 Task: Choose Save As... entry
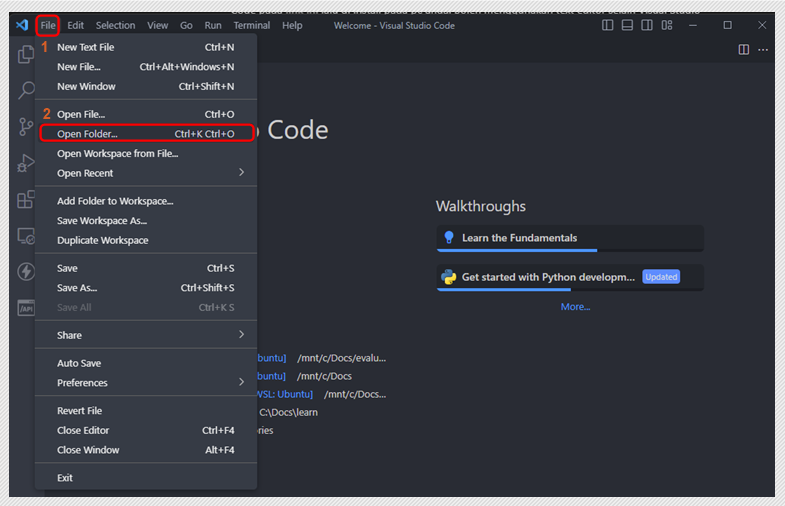pyautogui.click(x=146, y=288)
